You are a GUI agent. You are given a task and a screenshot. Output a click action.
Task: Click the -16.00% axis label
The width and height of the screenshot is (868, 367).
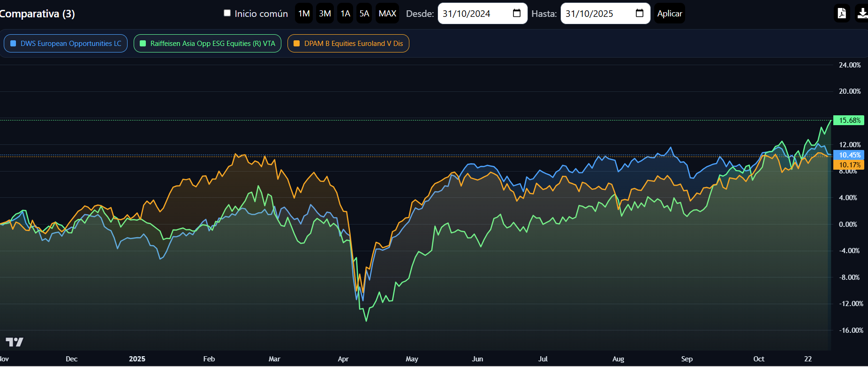click(x=851, y=330)
